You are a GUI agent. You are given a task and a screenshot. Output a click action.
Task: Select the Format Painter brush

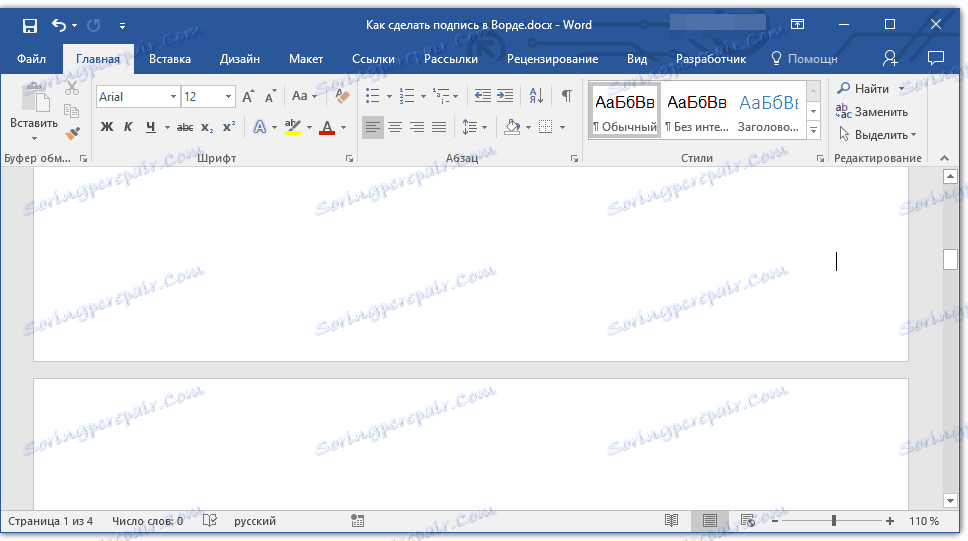point(72,133)
